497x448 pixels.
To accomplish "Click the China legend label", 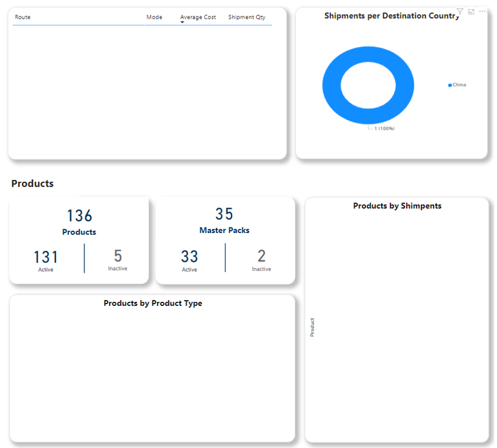I will pos(459,85).
